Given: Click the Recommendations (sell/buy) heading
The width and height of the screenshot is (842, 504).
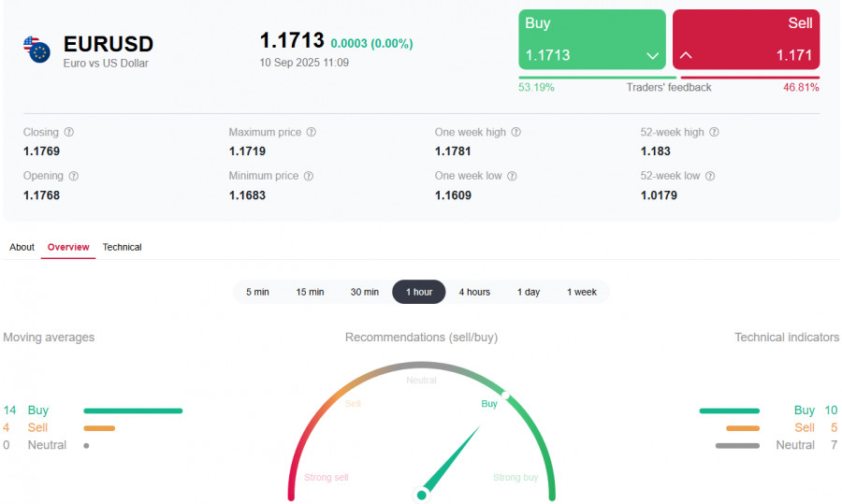Looking at the screenshot, I should pos(422,337).
